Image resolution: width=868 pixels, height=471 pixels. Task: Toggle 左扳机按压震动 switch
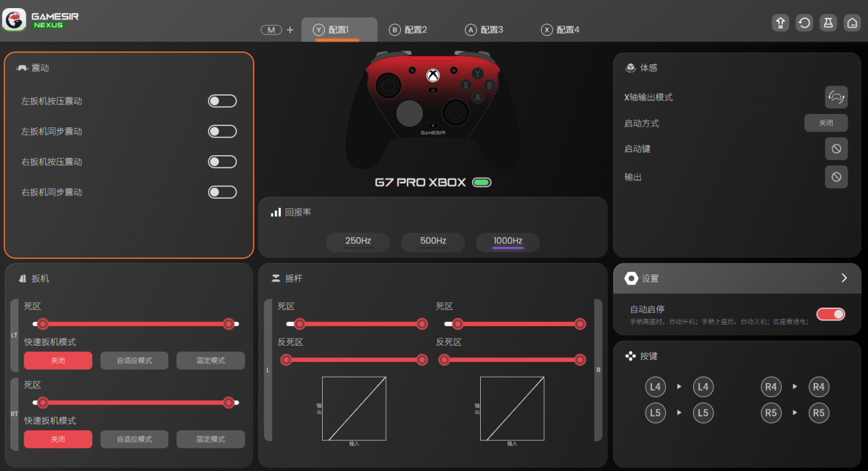coord(222,101)
